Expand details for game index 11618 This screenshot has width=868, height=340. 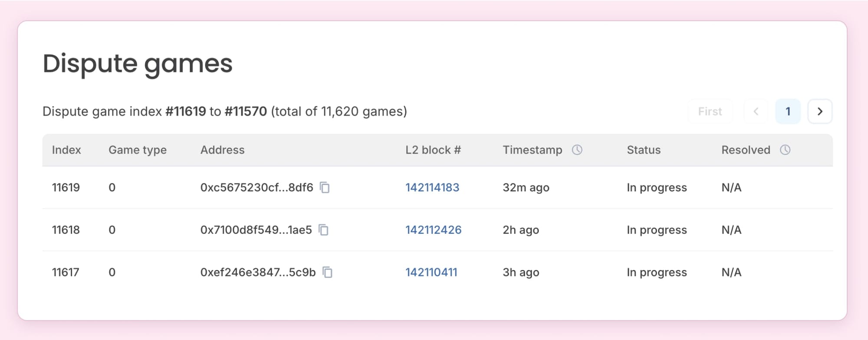click(x=66, y=230)
